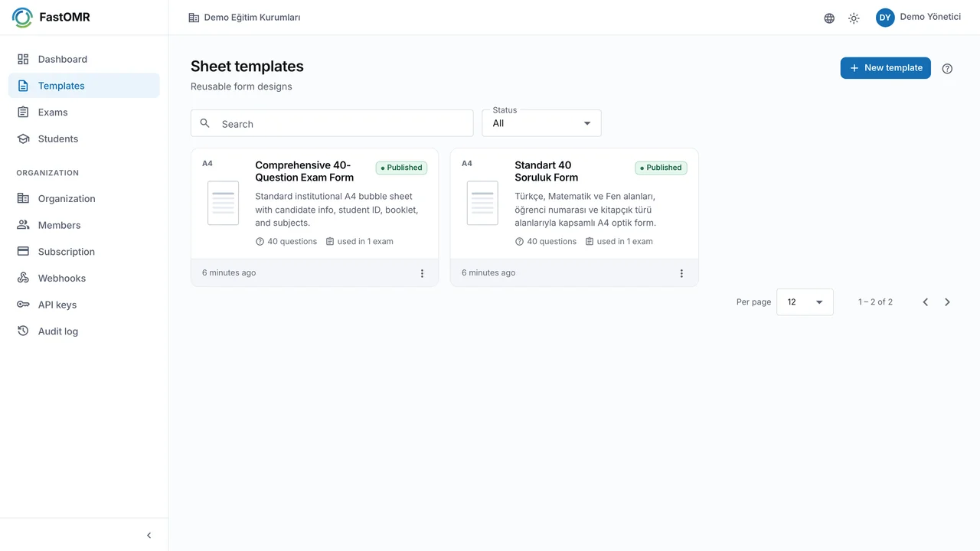
Task: Go to previous page arrow
Action: [925, 302]
